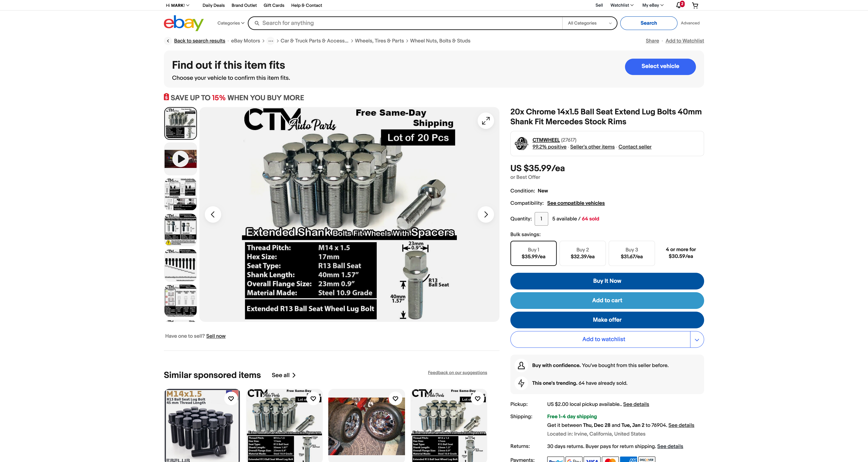
Task: Select the Buy 2 bulk savings option
Action: tap(583, 253)
